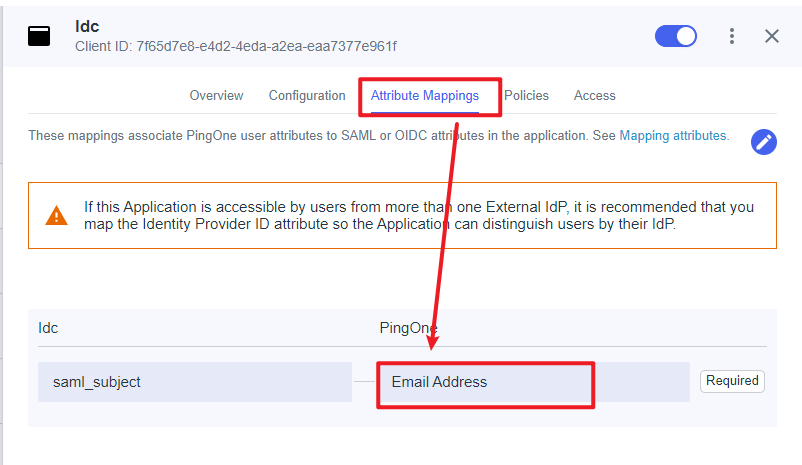Viewport: 802px width, 465px height.
Task: Select the Attribute Mappings tab
Action: click(x=425, y=96)
